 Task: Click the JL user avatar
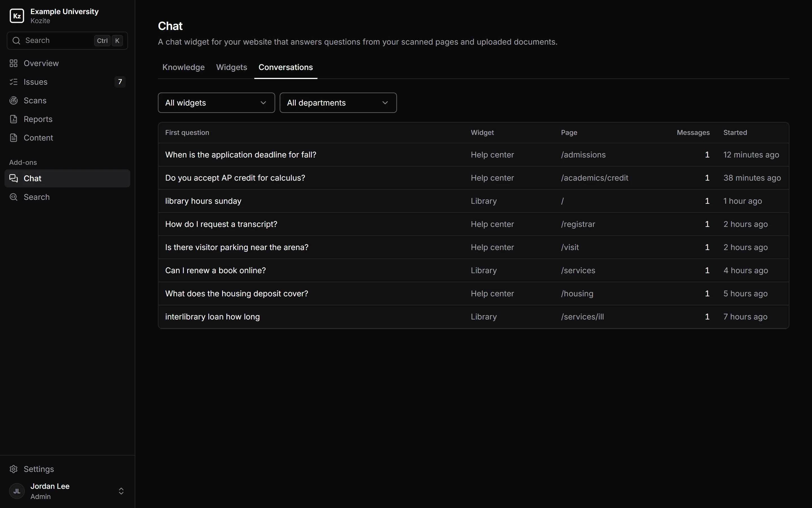point(17,491)
